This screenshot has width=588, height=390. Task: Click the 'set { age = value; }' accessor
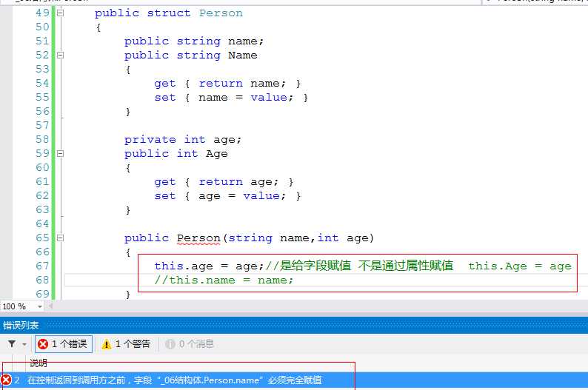click(x=227, y=196)
